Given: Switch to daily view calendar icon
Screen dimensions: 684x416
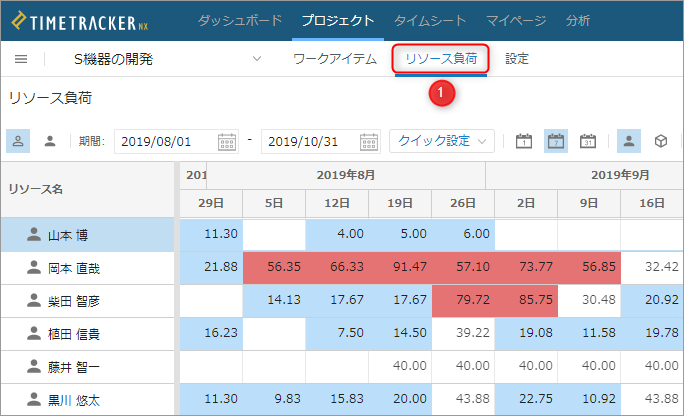Looking at the screenshot, I should point(524,141).
